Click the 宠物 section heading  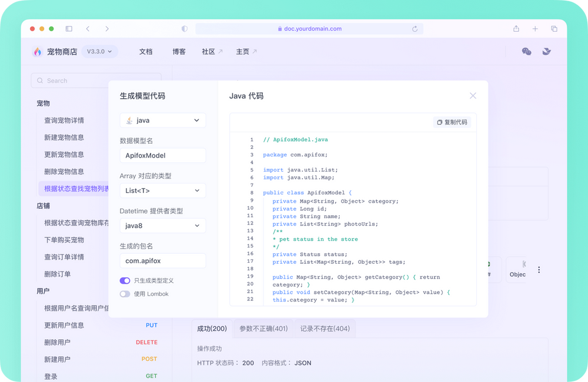(x=43, y=103)
